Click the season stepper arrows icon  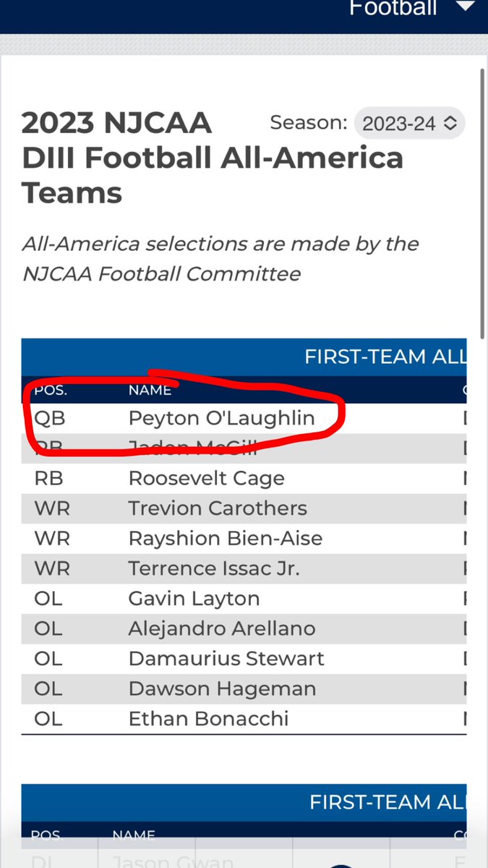click(450, 124)
